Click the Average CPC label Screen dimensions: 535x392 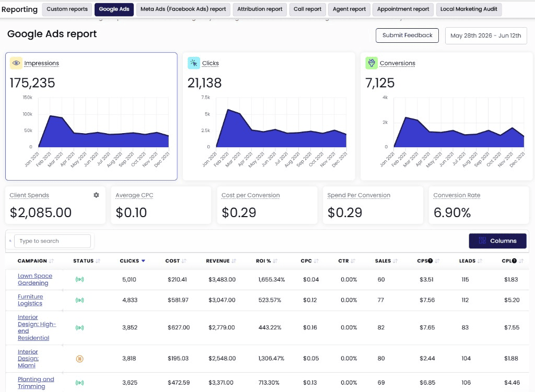click(134, 195)
